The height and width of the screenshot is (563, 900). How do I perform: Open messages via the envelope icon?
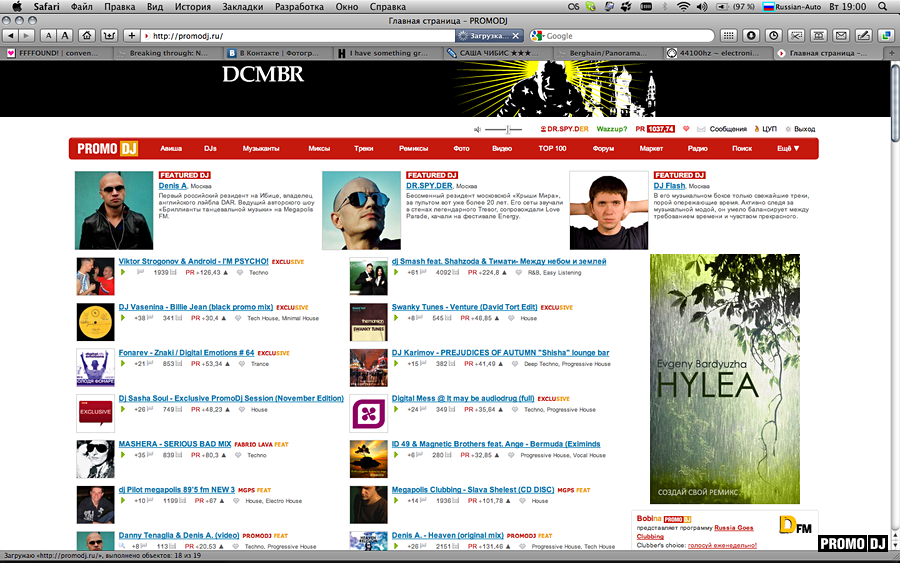700,129
